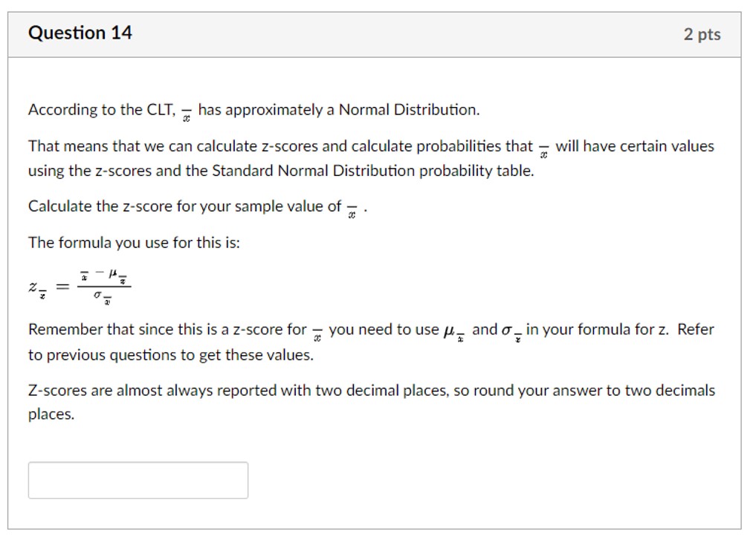Select the word CLT in first sentence
The image size is (756, 540).
[x=161, y=109]
